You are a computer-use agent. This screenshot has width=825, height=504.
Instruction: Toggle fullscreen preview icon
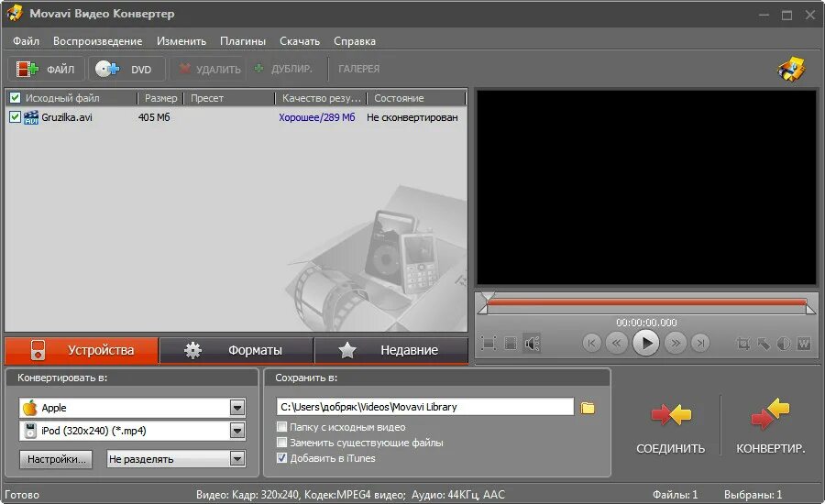tap(489, 344)
